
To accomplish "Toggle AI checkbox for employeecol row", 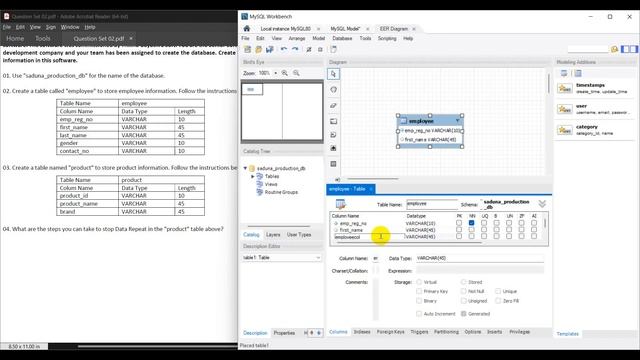I will [x=534, y=236].
